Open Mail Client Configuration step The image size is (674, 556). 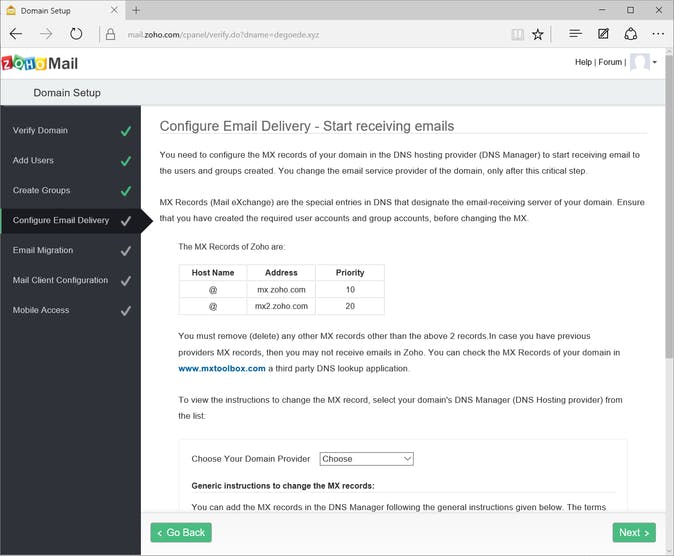coord(60,280)
